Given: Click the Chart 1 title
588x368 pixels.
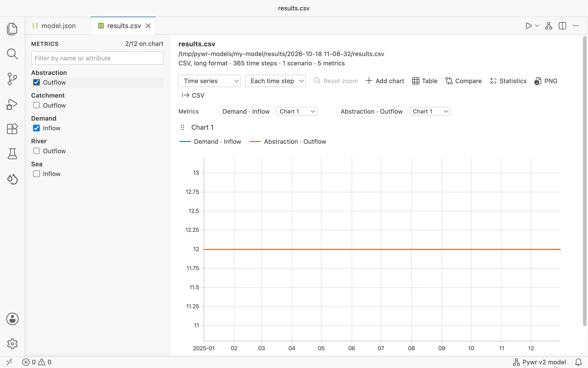Looking at the screenshot, I should pos(202,128).
